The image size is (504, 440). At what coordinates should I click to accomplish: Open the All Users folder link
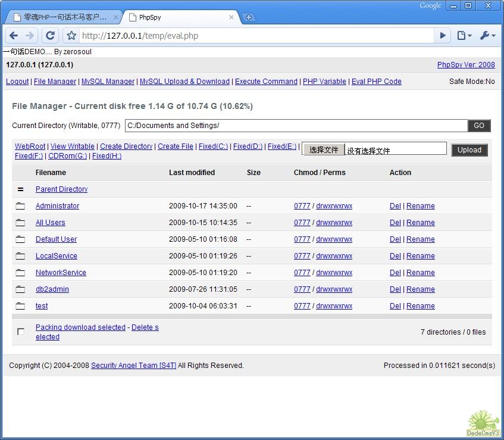[x=50, y=223]
